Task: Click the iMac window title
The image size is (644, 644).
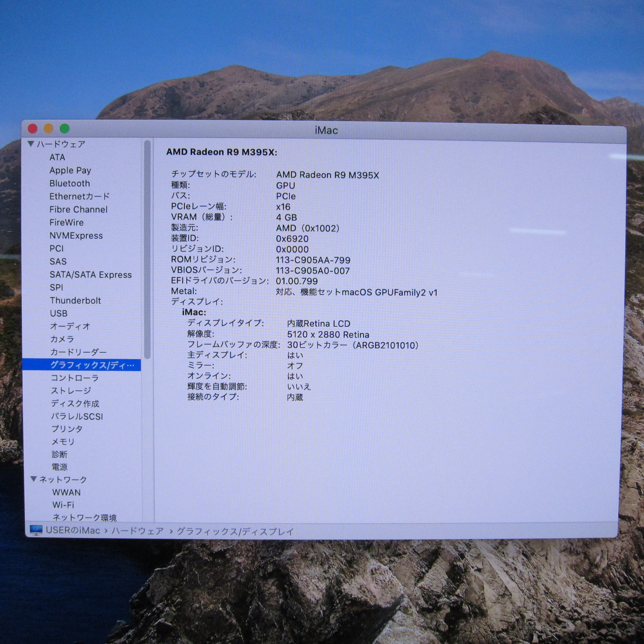Action: (326, 130)
